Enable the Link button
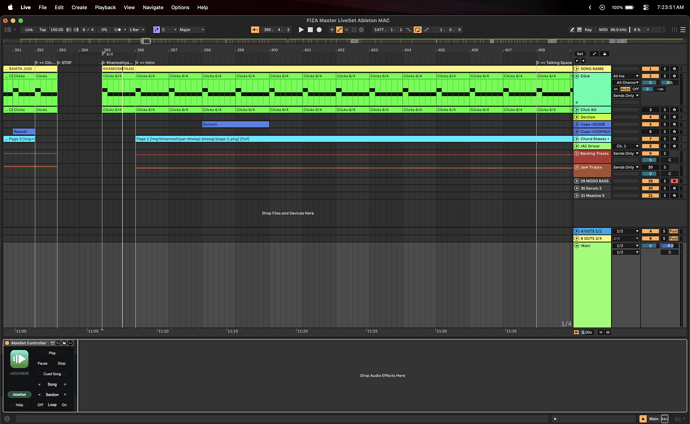The width and height of the screenshot is (690, 424). [x=28, y=30]
